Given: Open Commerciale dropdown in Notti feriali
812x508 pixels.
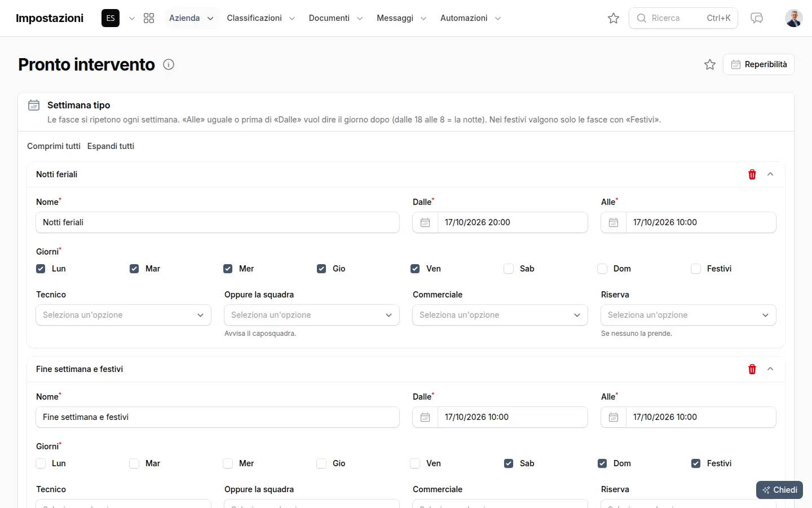Looking at the screenshot, I should 500,315.
